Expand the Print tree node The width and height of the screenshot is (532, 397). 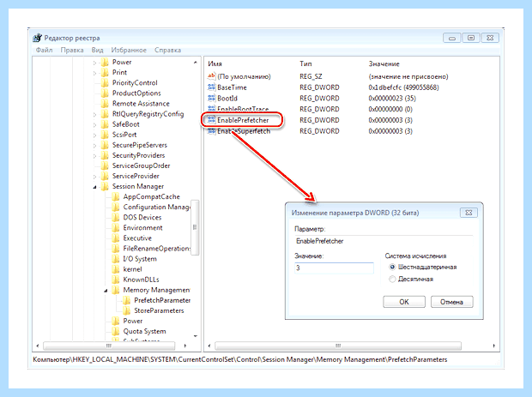point(94,73)
